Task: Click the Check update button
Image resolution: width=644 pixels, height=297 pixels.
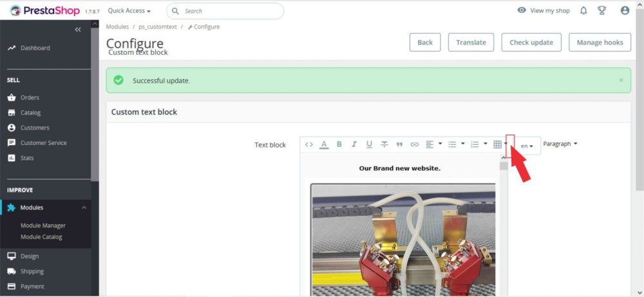Action: [531, 43]
